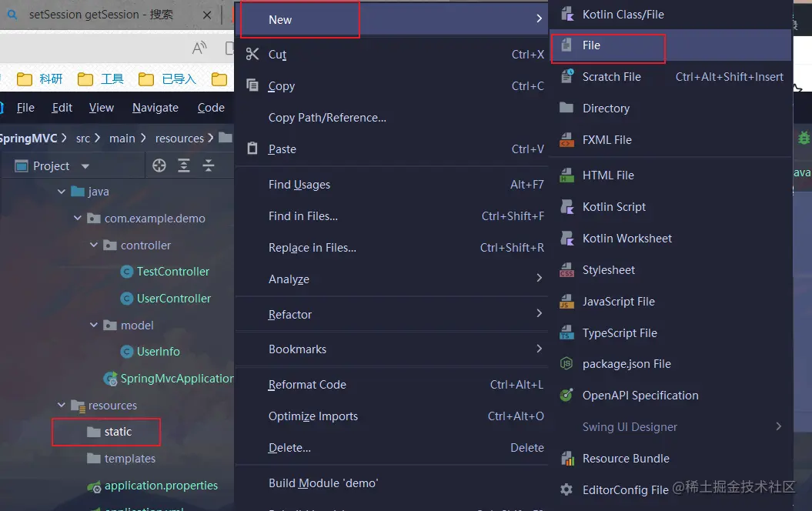Click the package.json File icon

pos(566,363)
